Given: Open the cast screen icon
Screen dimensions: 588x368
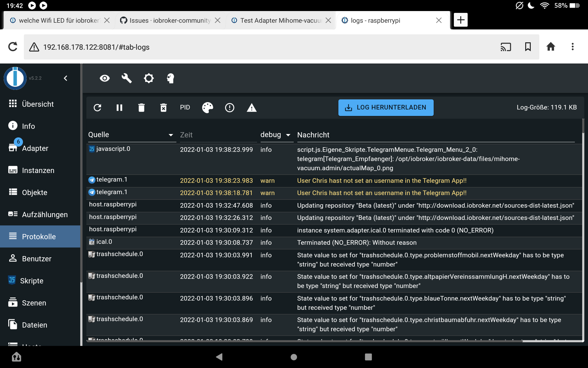Looking at the screenshot, I should (506, 47).
